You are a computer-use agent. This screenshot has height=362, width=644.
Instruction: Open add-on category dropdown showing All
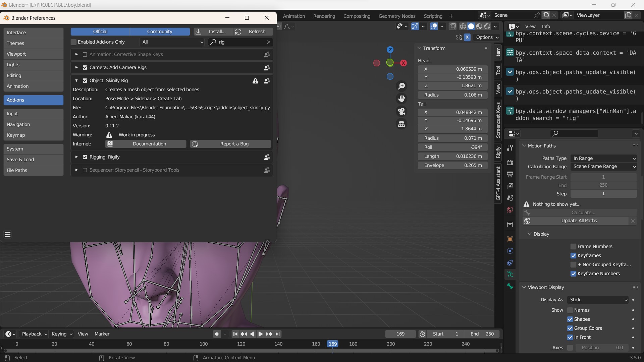tap(172, 42)
